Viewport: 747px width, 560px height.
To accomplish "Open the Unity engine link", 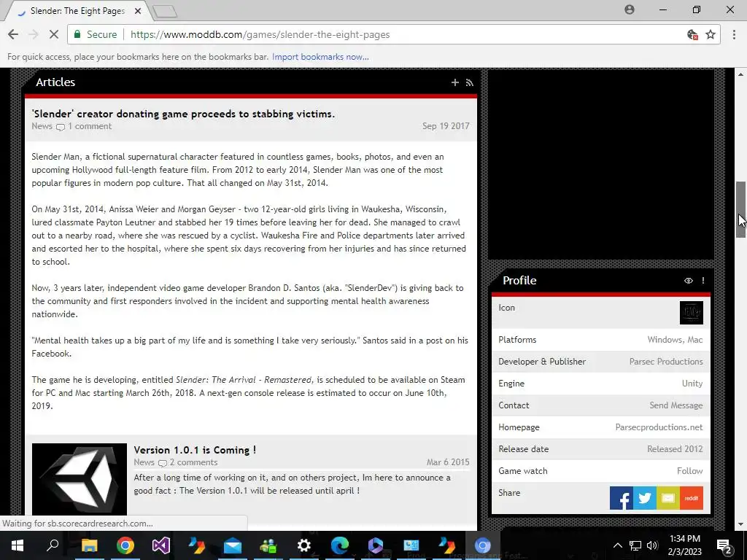I will [692, 384].
